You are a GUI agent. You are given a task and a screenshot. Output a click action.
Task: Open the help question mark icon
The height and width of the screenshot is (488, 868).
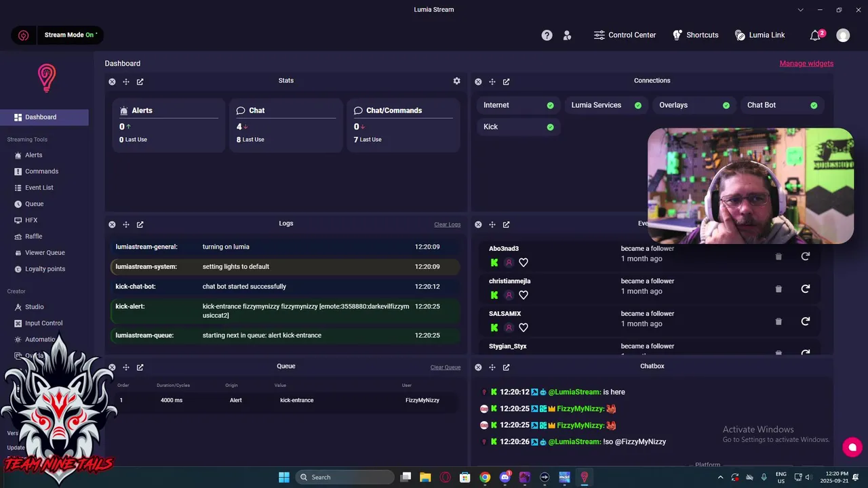pyautogui.click(x=547, y=35)
